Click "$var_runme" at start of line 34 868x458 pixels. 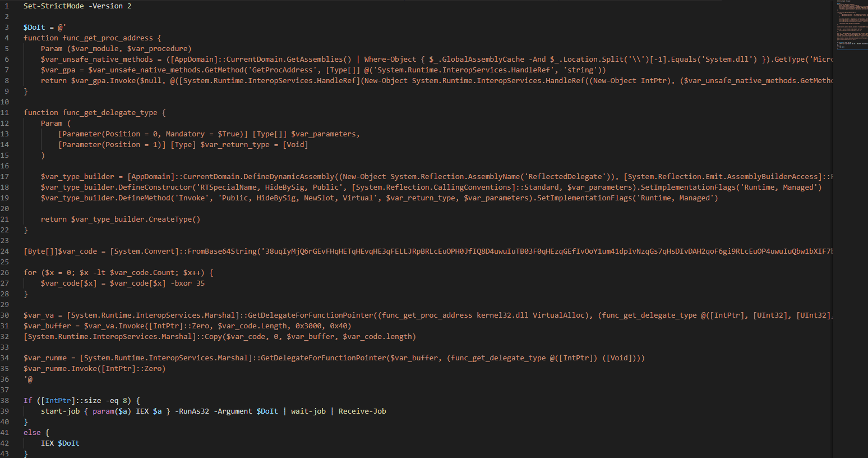coord(45,358)
